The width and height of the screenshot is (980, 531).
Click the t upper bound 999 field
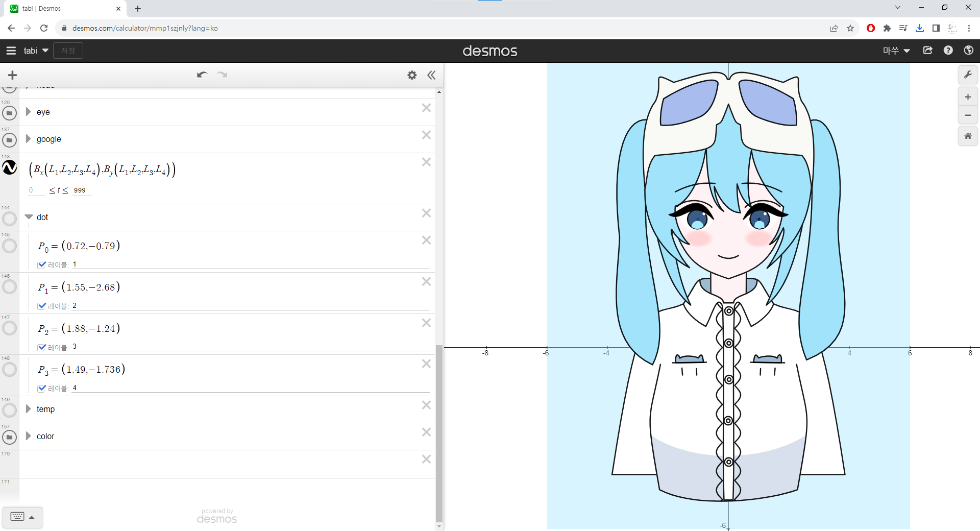pos(80,190)
